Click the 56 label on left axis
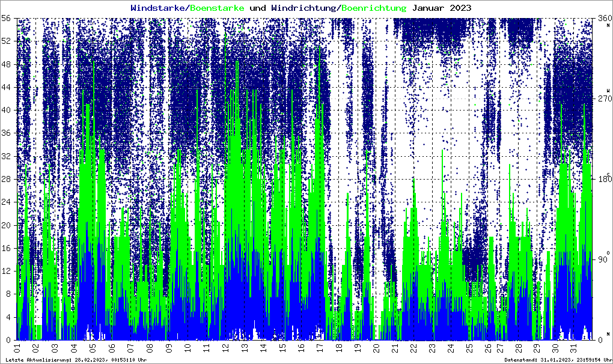Screen dimensions: 613x364 click(7, 18)
